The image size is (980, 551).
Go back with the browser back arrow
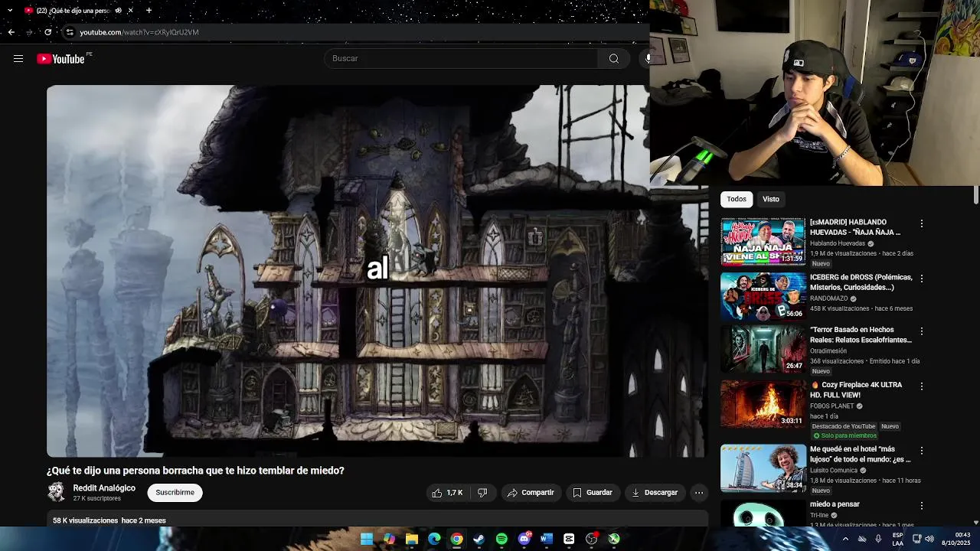[11, 32]
